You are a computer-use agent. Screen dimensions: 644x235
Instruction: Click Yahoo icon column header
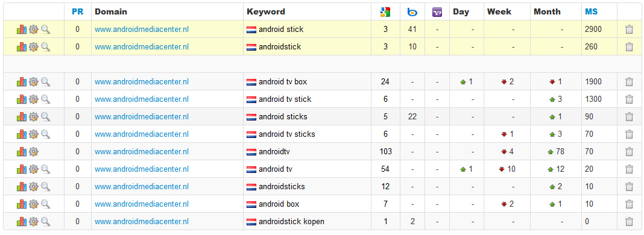(437, 12)
